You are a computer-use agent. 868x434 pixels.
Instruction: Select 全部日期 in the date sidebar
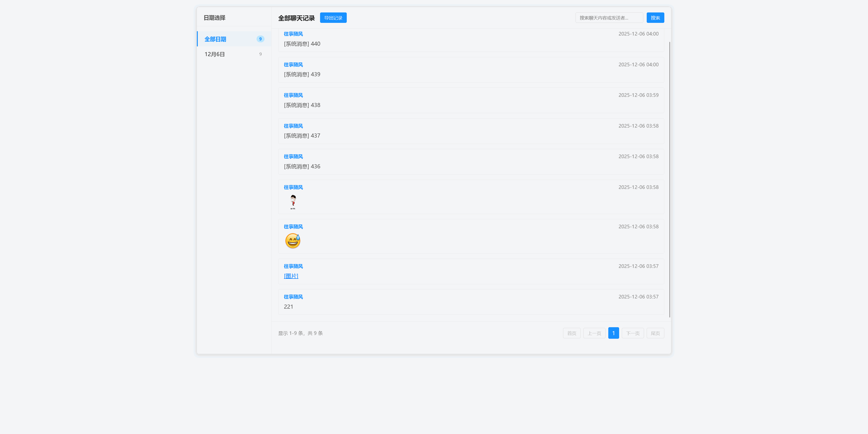coord(215,39)
